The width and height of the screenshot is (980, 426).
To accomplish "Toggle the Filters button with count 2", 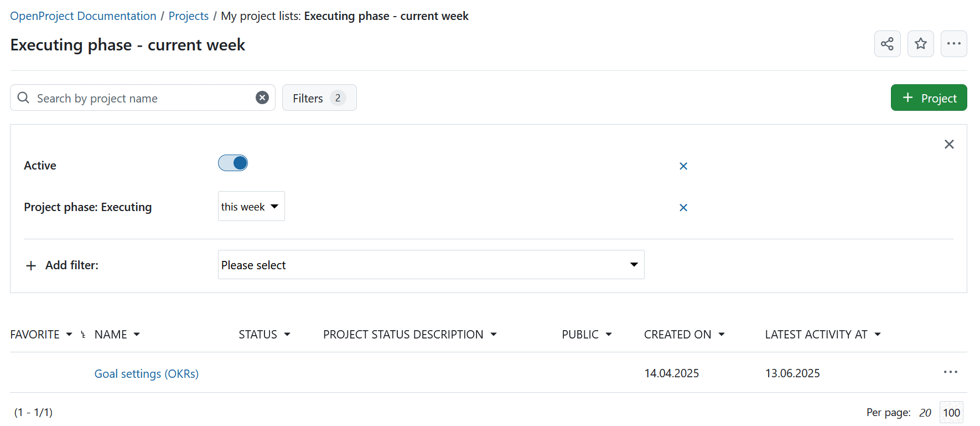I will (x=319, y=98).
